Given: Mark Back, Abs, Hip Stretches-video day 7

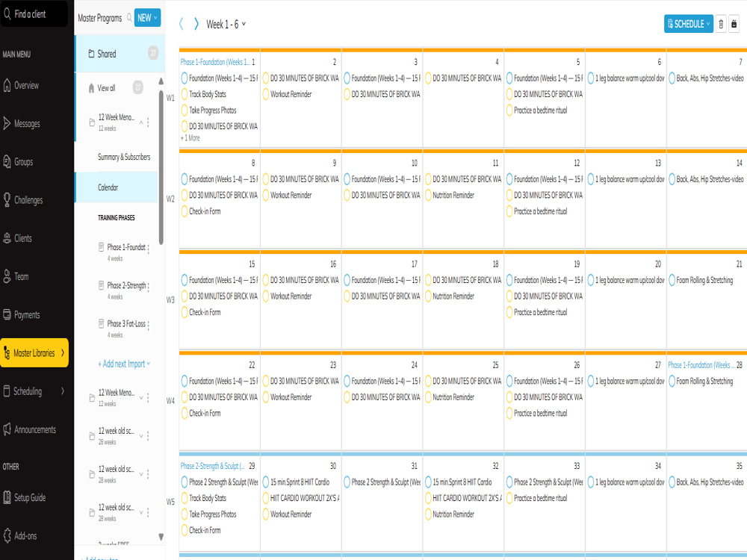Looking at the screenshot, I should 672,78.
